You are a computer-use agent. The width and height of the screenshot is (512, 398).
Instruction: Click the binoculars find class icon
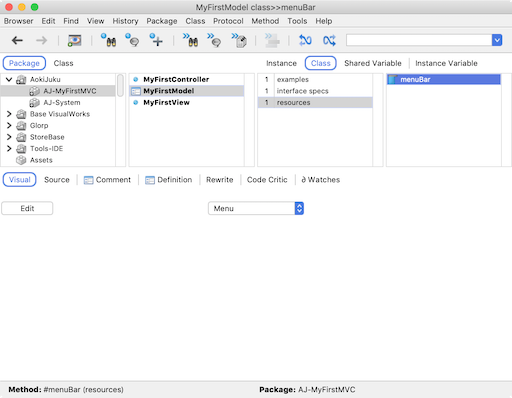coord(108,40)
